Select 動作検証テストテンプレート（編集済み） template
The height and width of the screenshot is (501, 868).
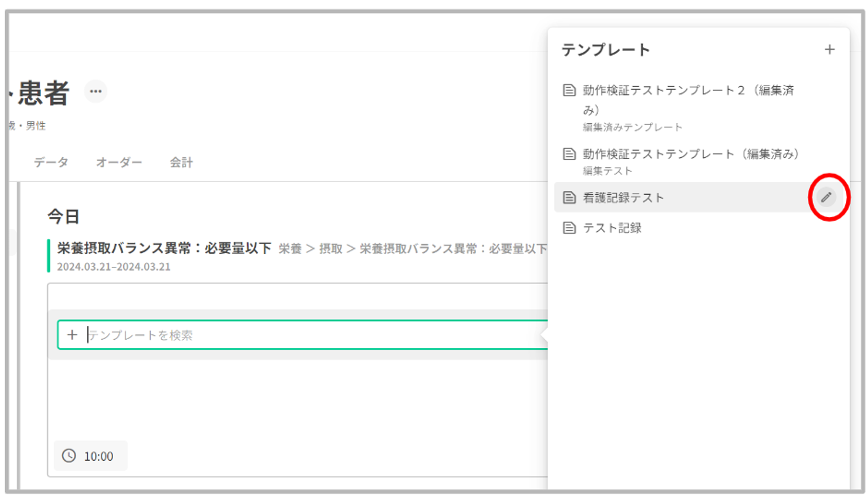coord(690,154)
